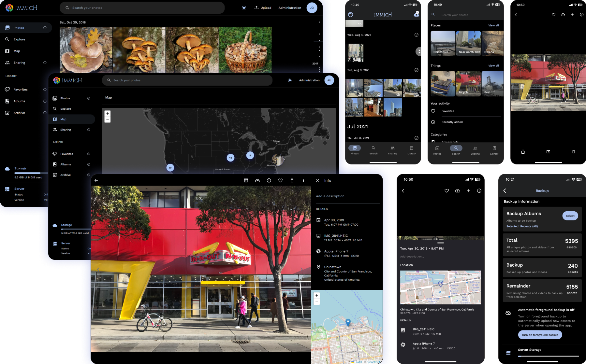This screenshot has width=615, height=364.
Task: Toggle the app theme using the sun icon
Action: 244,7
